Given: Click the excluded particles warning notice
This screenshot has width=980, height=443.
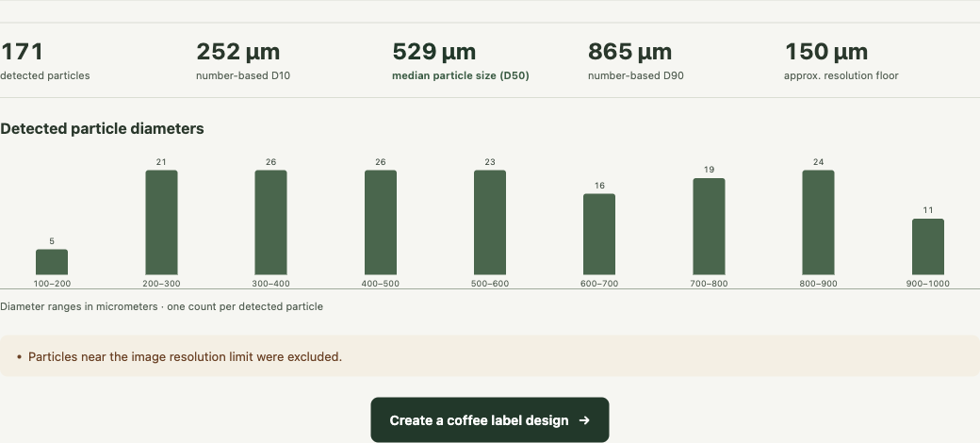Looking at the screenshot, I should tap(490, 356).
